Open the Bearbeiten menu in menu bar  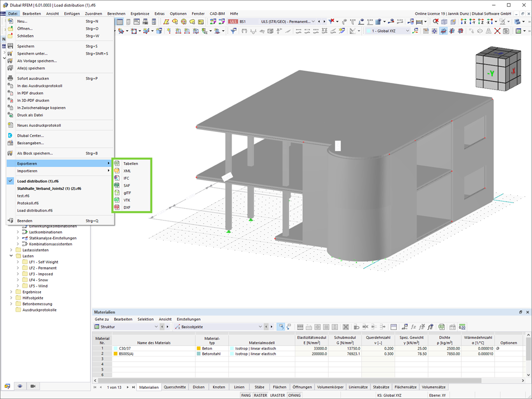click(x=32, y=14)
